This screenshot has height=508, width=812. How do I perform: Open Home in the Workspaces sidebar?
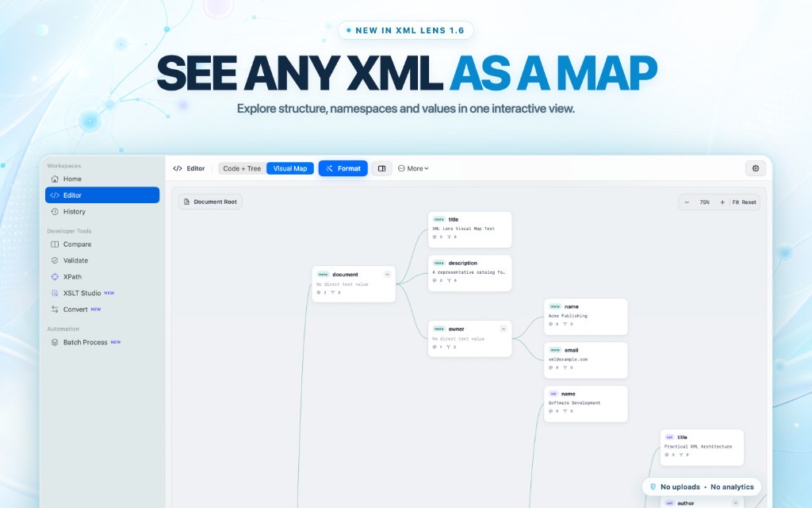[x=102, y=179]
